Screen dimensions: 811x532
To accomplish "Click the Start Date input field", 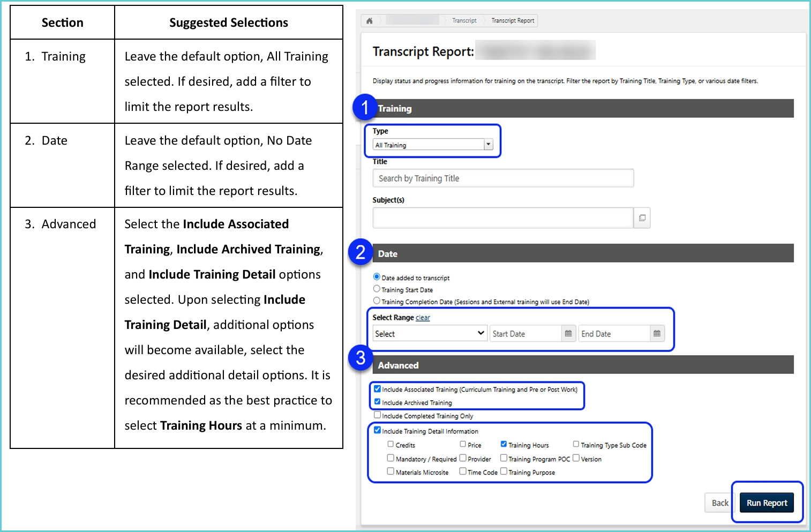I will pos(525,333).
